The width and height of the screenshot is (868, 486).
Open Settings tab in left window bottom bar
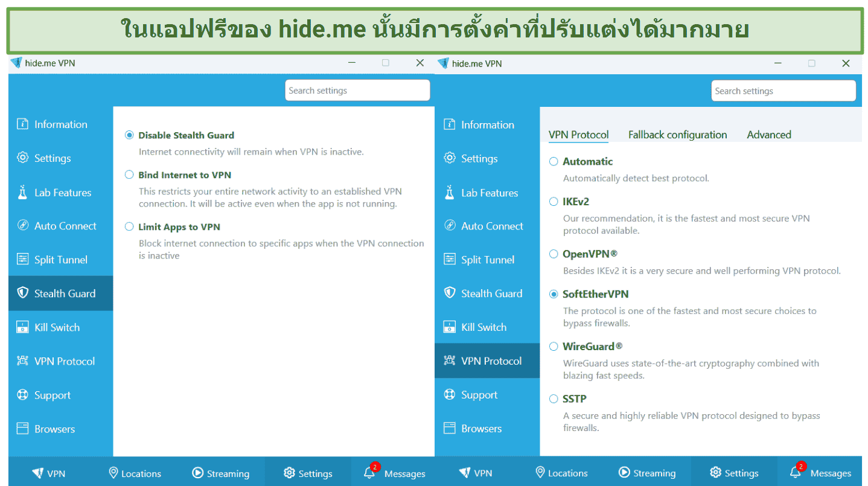pyautogui.click(x=308, y=472)
